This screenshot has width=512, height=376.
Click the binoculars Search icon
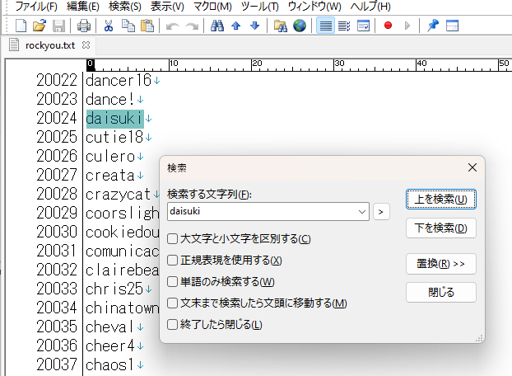pos(217,26)
